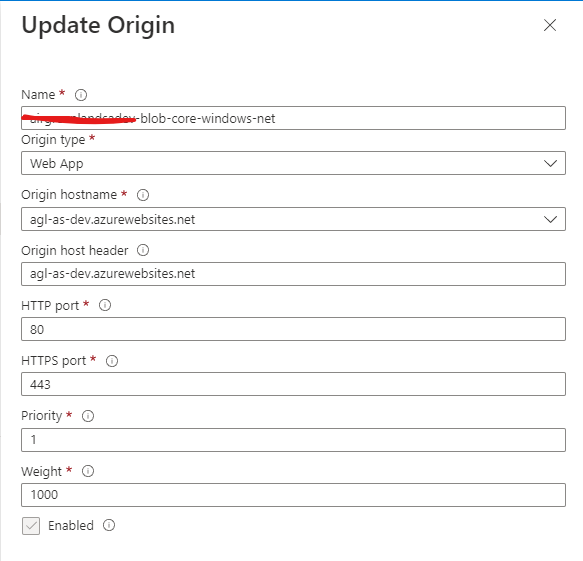
Task: Click the info icon next to Enabled
Action: click(109, 525)
